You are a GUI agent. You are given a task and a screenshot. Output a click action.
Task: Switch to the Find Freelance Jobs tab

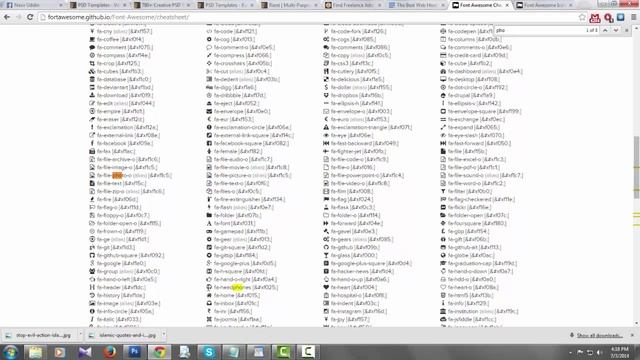(x=353, y=5)
